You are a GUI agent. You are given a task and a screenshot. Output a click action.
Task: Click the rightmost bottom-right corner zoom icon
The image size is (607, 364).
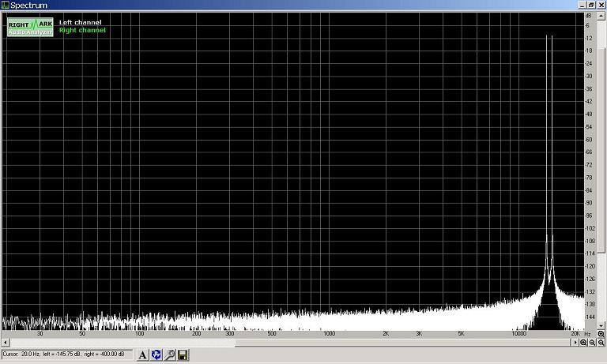point(601,343)
